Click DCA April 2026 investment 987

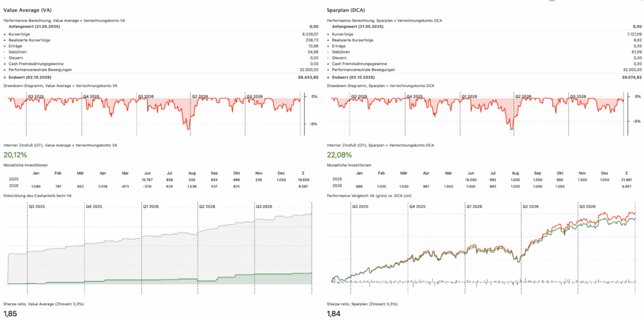tap(426, 186)
